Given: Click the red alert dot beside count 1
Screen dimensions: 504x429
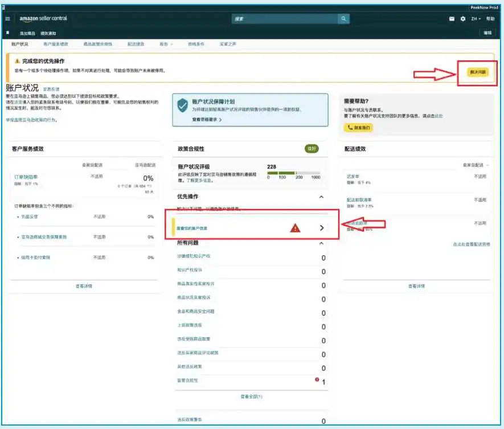Looking at the screenshot, I should [317, 379].
